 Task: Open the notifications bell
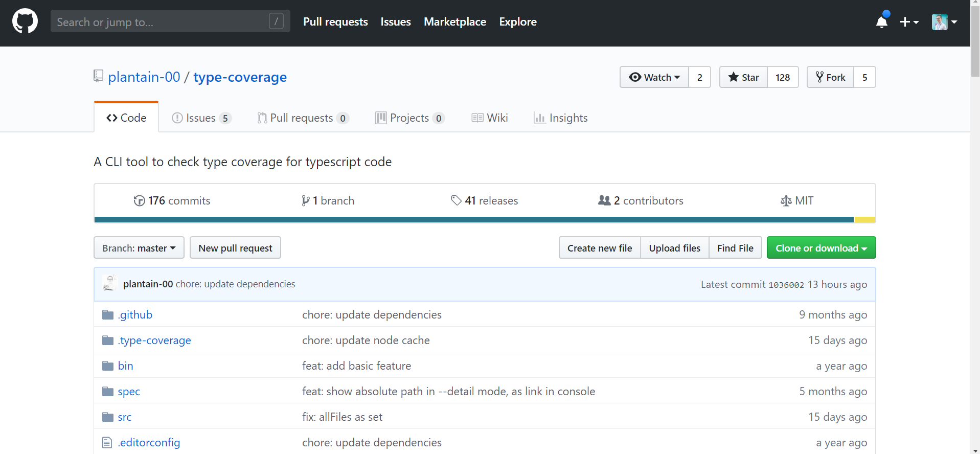[882, 21]
